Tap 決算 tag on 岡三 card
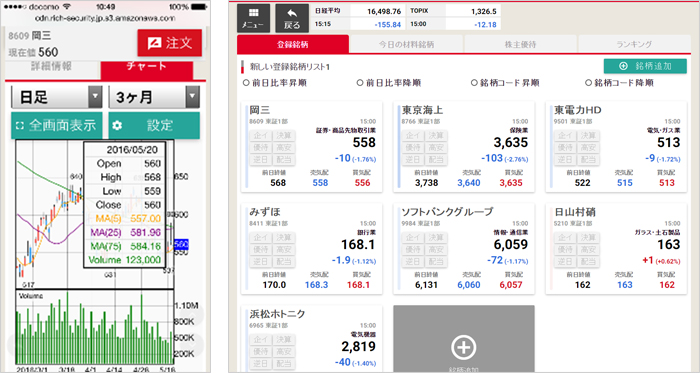The height and width of the screenshot is (373, 700). pyautogui.click(x=283, y=136)
